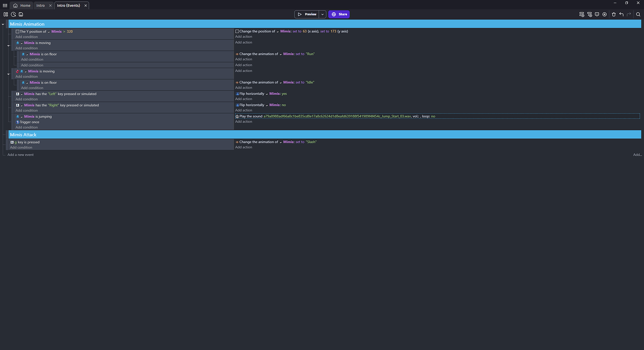
Task: Save the project with the floppy disk icon
Action: pyautogui.click(x=21, y=14)
